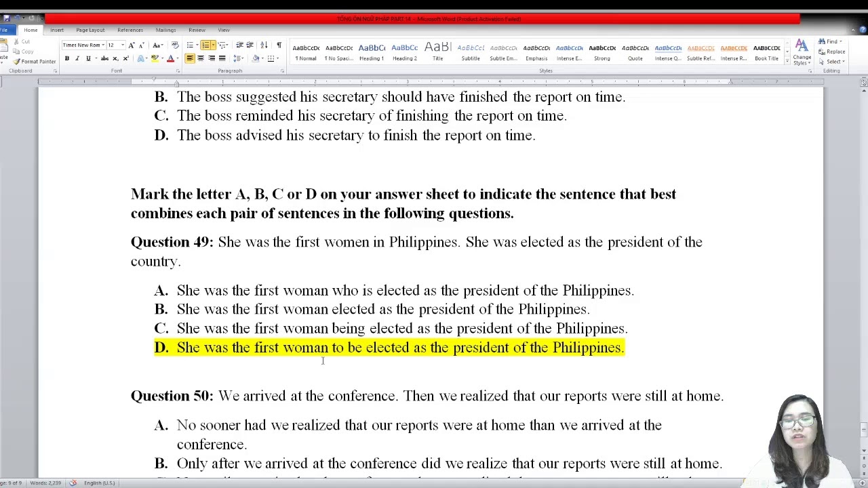Open the Clipboard pane launcher
This screenshot has height=488, width=868.
(56, 70)
